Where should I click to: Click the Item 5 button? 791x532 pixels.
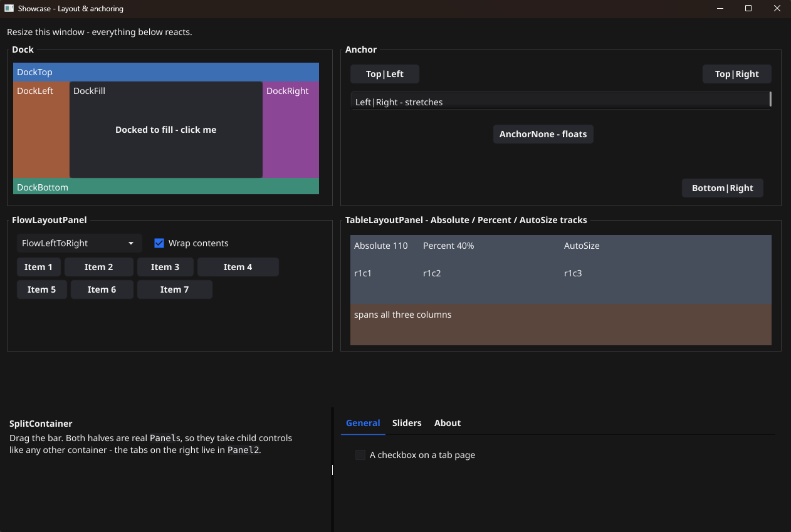(42, 289)
